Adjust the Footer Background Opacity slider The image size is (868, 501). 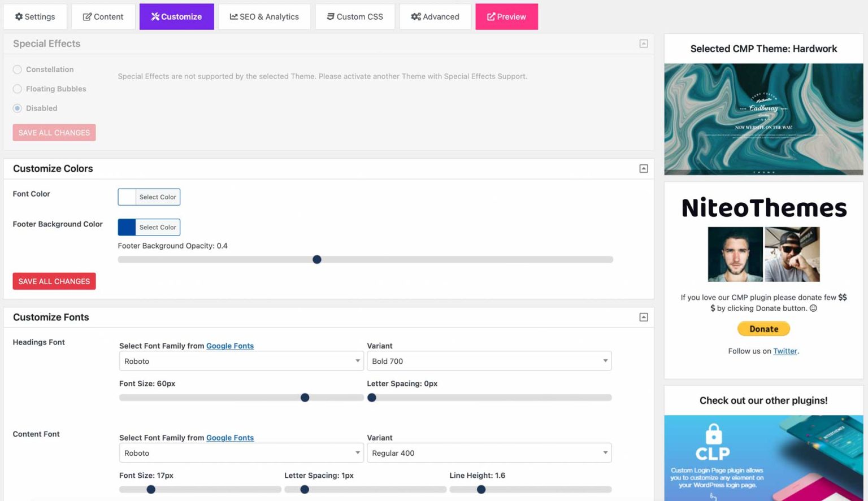(317, 259)
